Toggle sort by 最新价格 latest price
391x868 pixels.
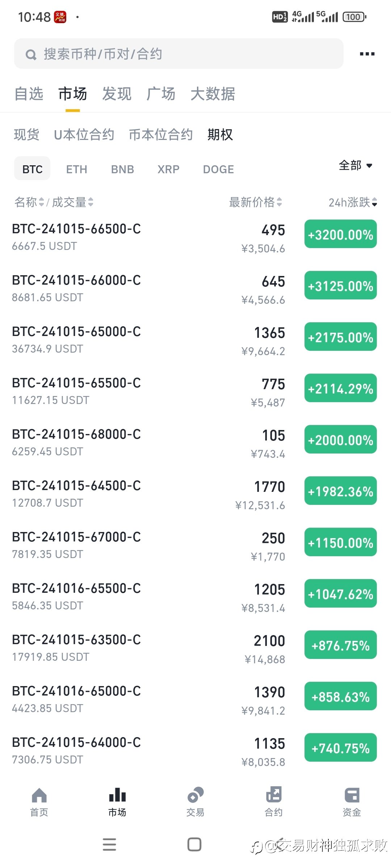pyautogui.click(x=256, y=202)
